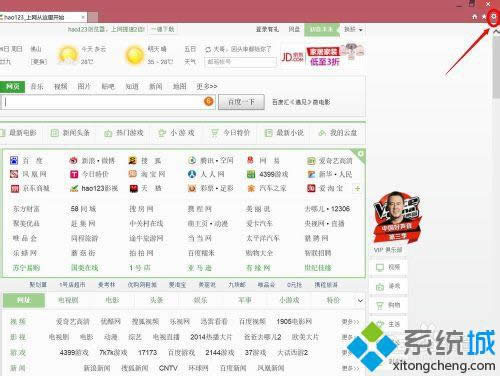This screenshot has width=500, height=376.
Task: Click the 购物 cart icon in right sidebar
Action: tap(380, 305)
